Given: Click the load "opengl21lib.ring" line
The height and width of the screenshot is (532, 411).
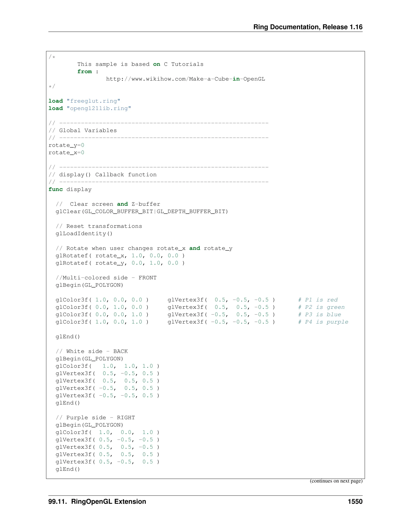Looking at the screenshot, I should 90,108.
